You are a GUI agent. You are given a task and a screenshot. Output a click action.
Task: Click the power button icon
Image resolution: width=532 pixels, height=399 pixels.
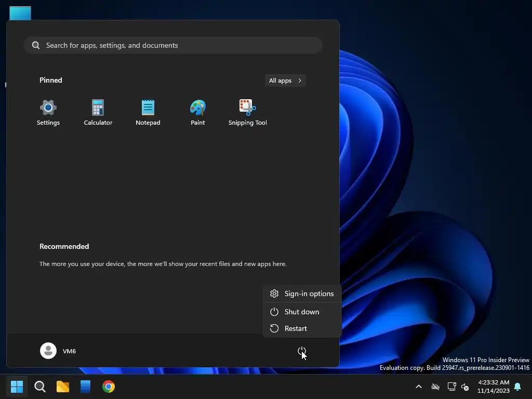click(x=302, y=351)
